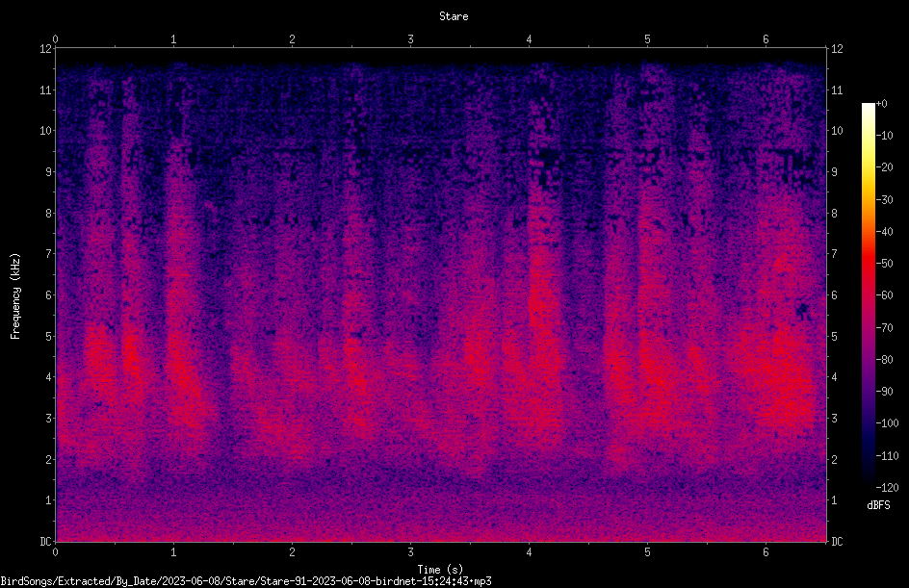Click the 9 kHz tick label on the left axis
909x588 pixels.
[49, 172]
